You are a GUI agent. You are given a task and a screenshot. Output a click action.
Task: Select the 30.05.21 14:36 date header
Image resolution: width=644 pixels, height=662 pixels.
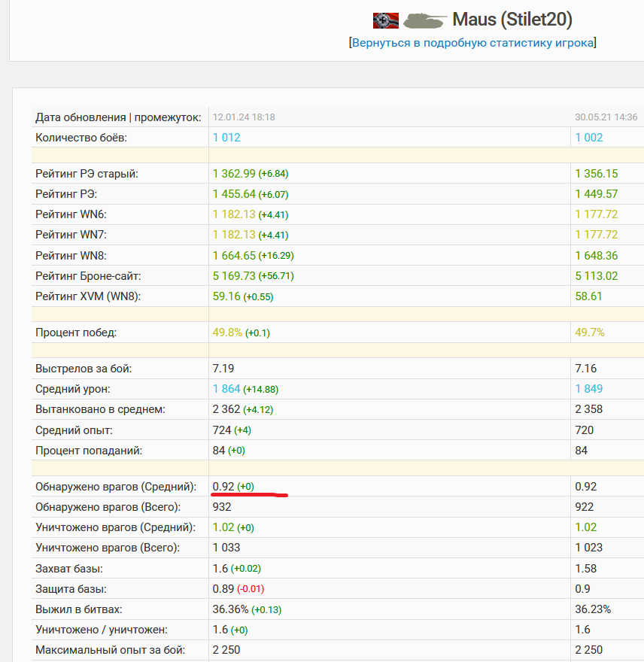tap(606, 117)
